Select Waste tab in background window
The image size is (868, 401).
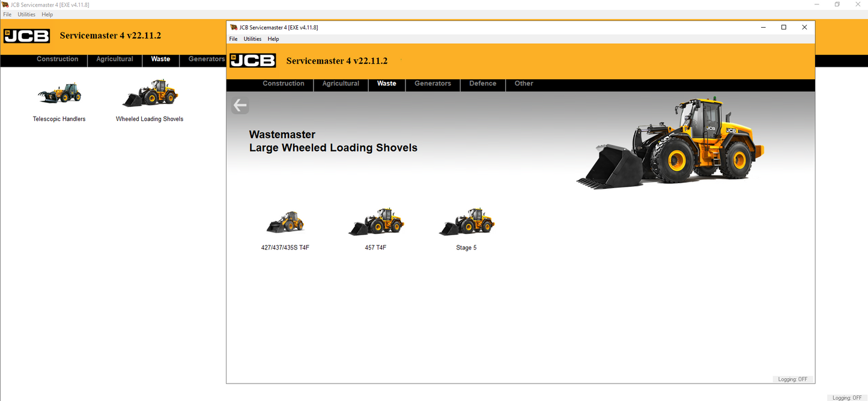160,59
